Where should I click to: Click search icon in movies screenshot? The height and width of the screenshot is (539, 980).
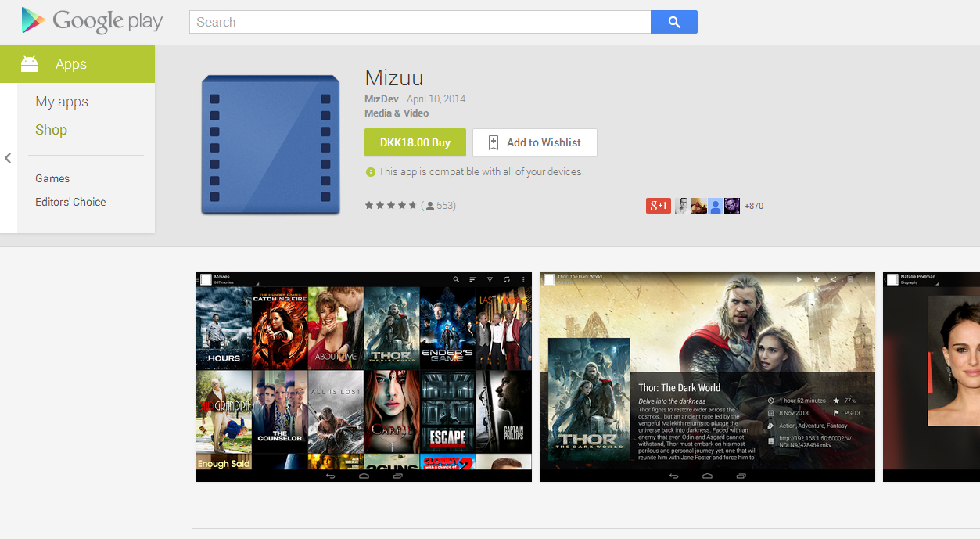456,279
